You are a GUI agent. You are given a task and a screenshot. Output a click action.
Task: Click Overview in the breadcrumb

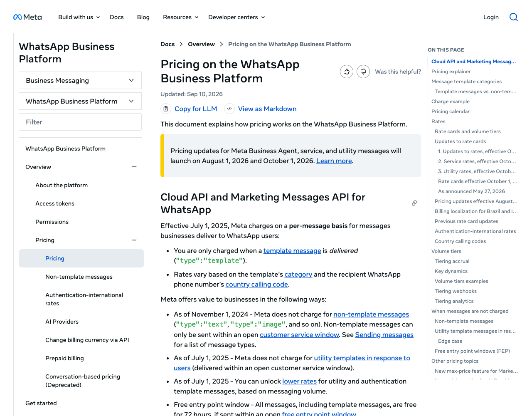click(201, 44)
